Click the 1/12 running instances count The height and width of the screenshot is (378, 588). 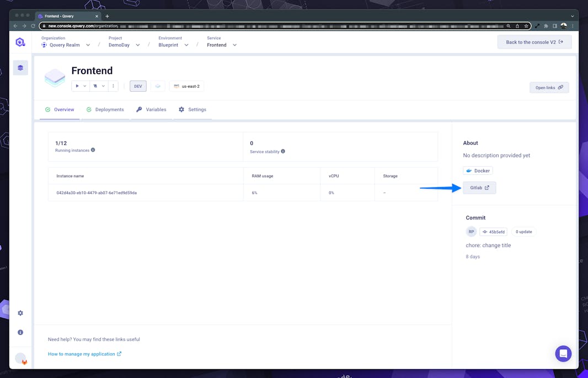point(61,143)
